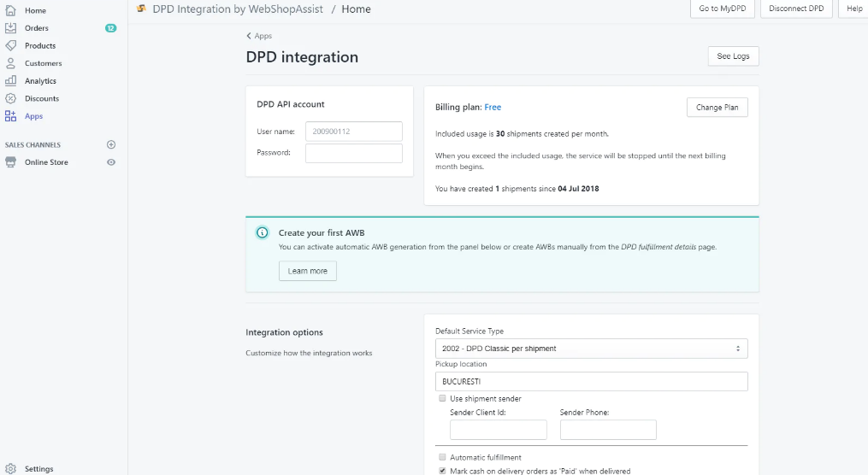Screen dimensions: 868x475
Task: Enable the Use shipment sender checkbox
Action: coord(442,398)
